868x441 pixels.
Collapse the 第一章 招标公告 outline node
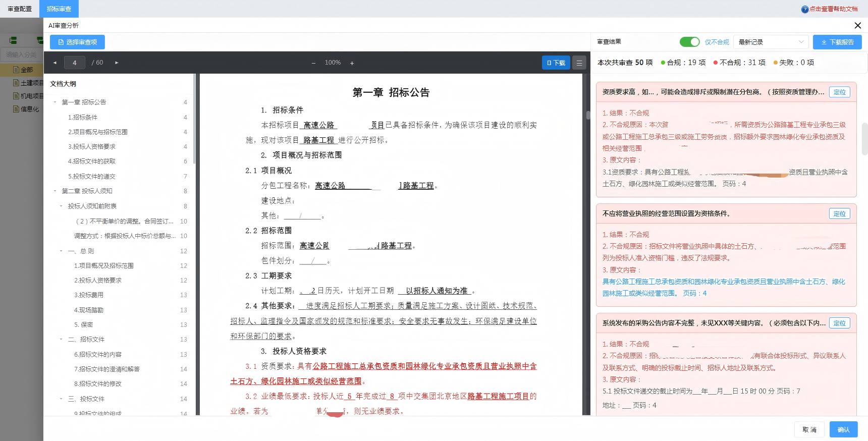[55, 102]
